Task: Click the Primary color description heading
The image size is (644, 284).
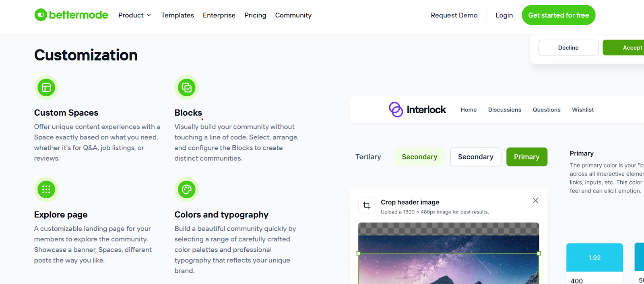Action: click(582, 153)
